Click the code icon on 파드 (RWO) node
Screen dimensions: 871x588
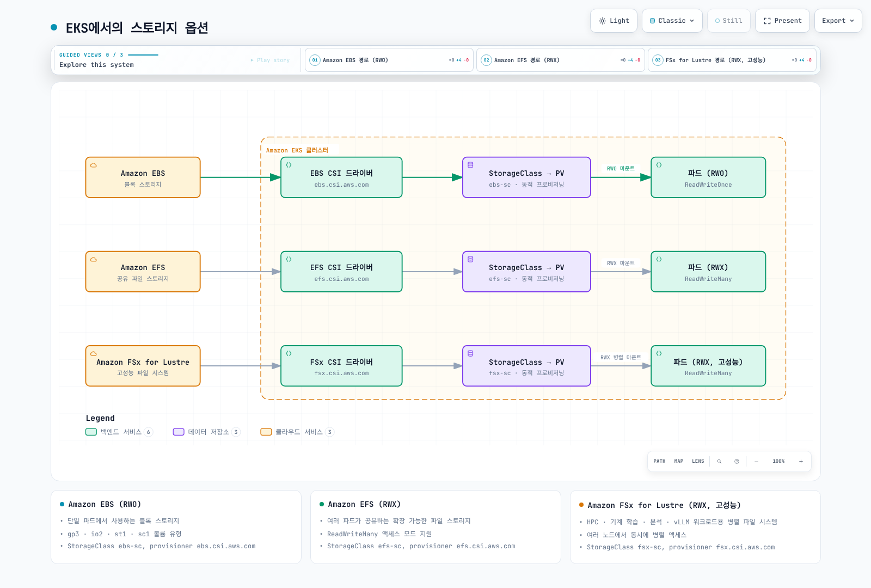coord(659,165)
